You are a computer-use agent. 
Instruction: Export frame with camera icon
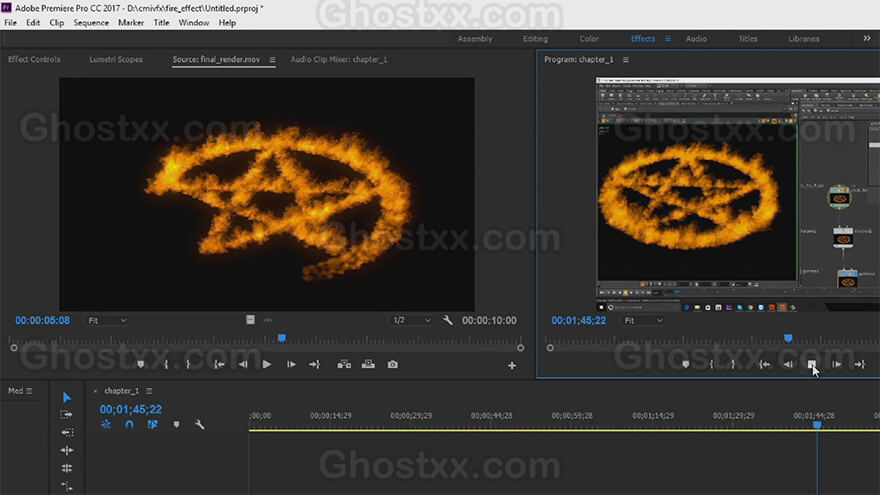point(393,364)
